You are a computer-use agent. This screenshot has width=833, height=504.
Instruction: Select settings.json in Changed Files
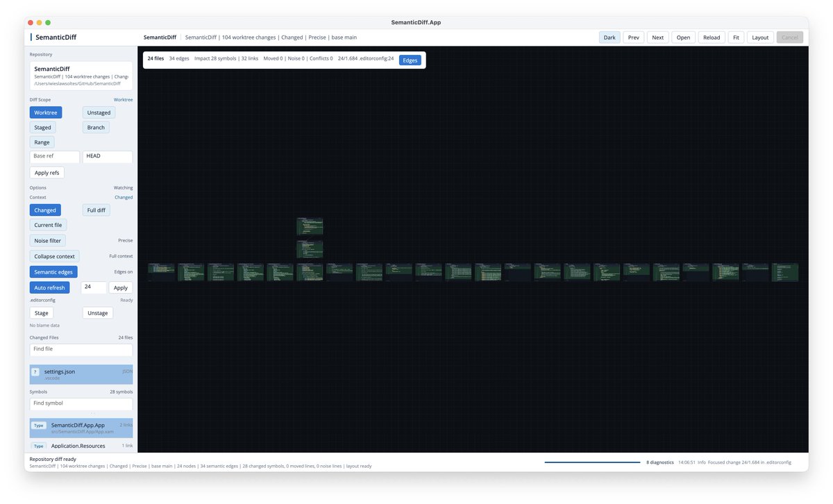[x=81, y=375]
